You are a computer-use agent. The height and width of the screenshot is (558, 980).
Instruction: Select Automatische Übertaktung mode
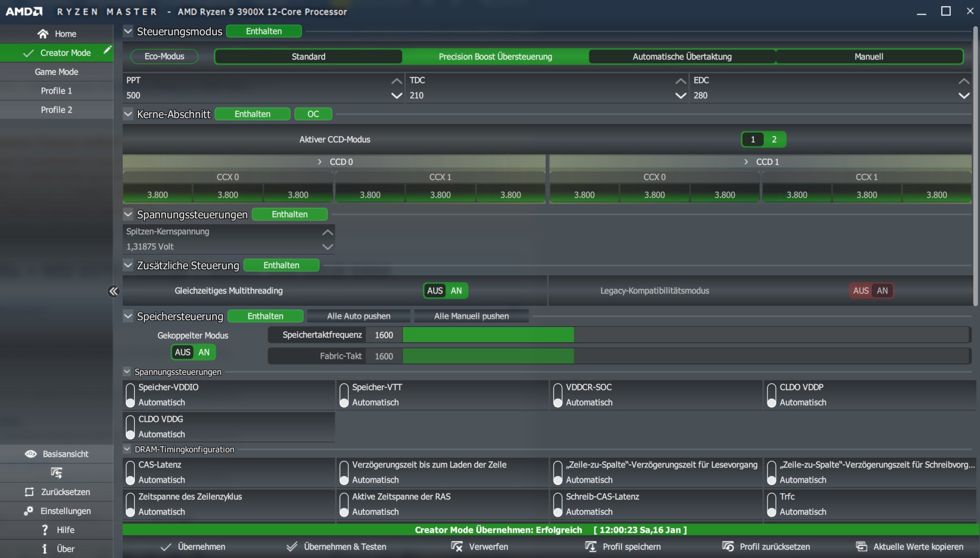pos(682,57)
